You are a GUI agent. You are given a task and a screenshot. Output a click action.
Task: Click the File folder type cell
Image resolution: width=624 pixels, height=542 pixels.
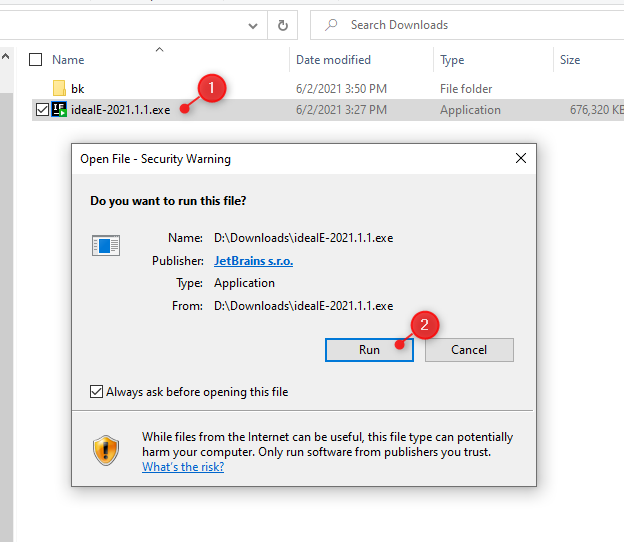(x=466, y=89)
